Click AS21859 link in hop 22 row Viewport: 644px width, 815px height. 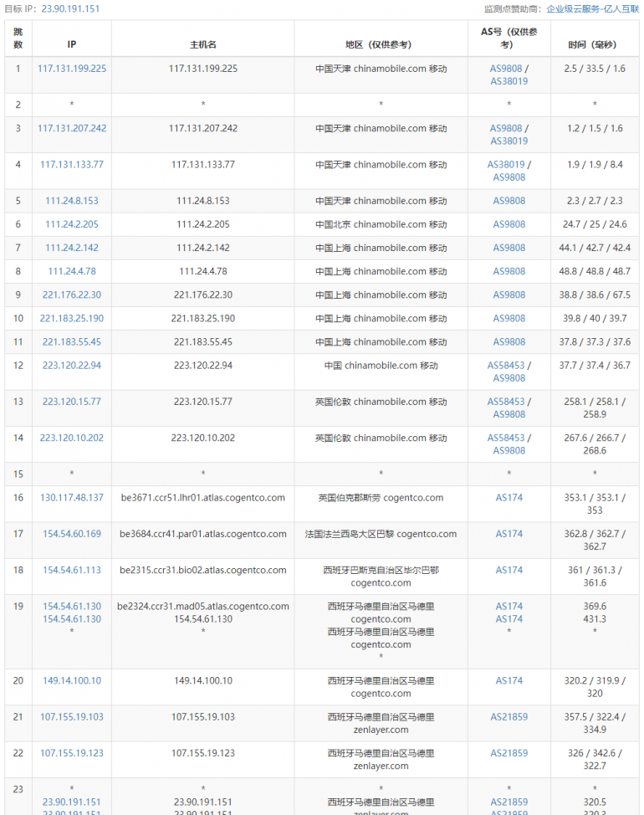pos(509,753)
